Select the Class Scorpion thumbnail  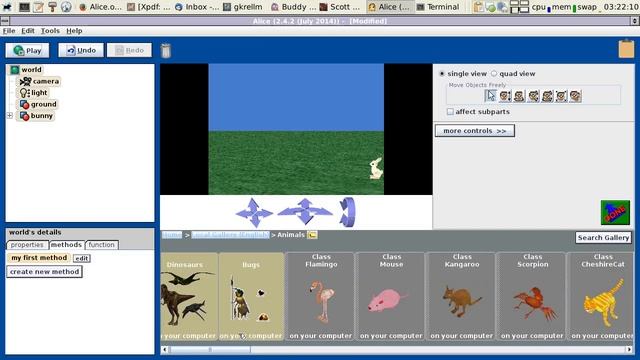click(x=532, y=297)
